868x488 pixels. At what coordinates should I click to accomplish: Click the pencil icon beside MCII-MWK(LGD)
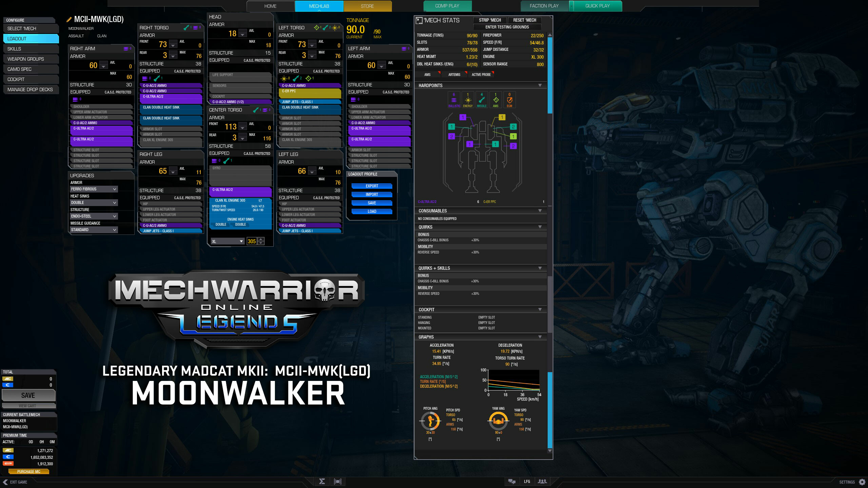70,19
